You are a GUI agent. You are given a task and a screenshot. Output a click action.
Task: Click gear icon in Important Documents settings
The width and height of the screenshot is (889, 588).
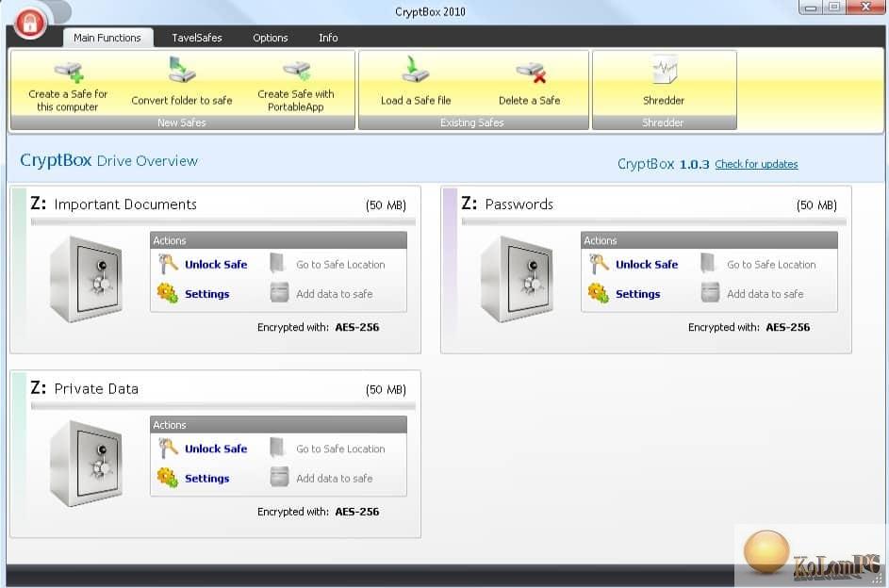pyautogui.click(x=167, y=293)
